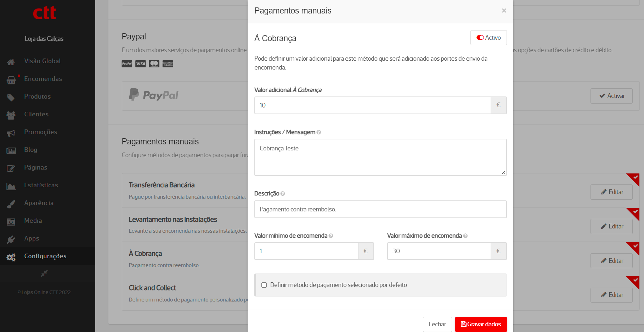Click the Fechar button
644x332 pixels.
point(437,324)
